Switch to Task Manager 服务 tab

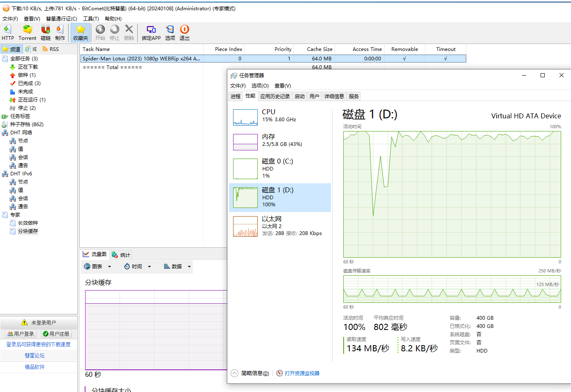(354, 96)
